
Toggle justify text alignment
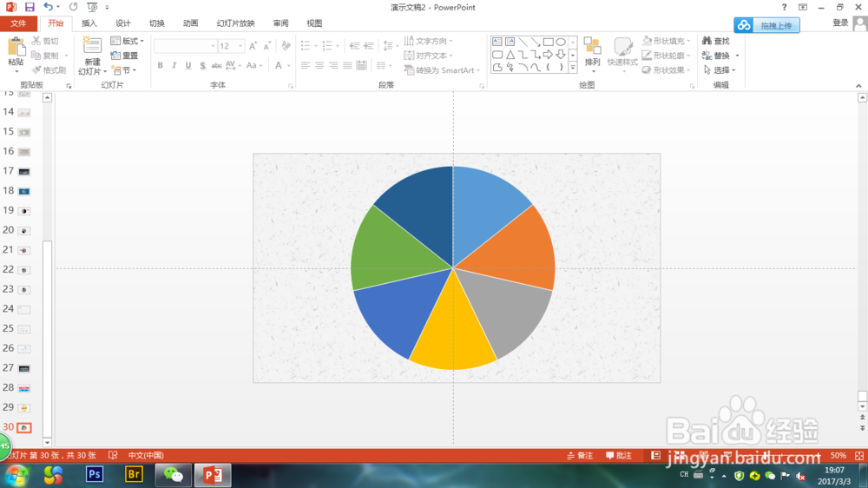[x=347, y=65]
